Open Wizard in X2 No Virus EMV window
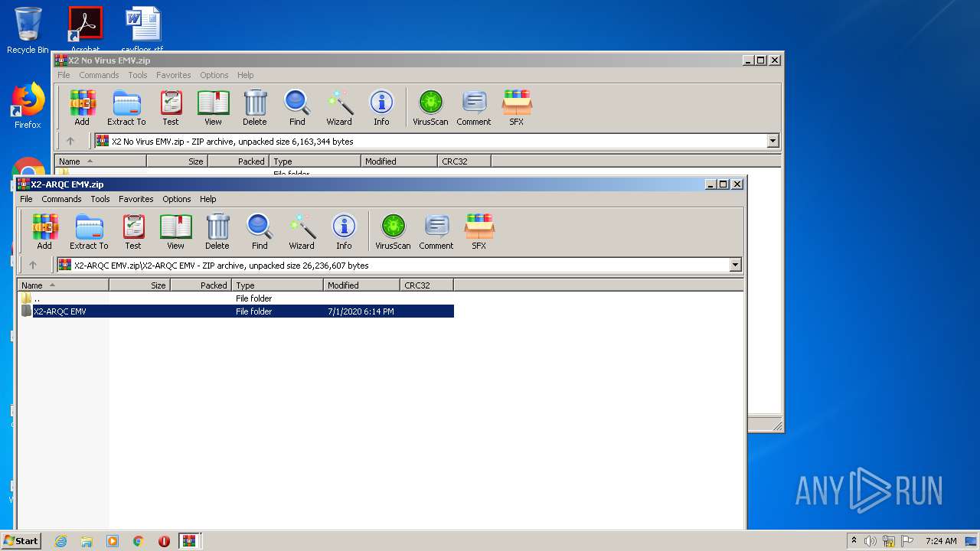Viewport: 980px width, 551px height. [x=339, y=108]
